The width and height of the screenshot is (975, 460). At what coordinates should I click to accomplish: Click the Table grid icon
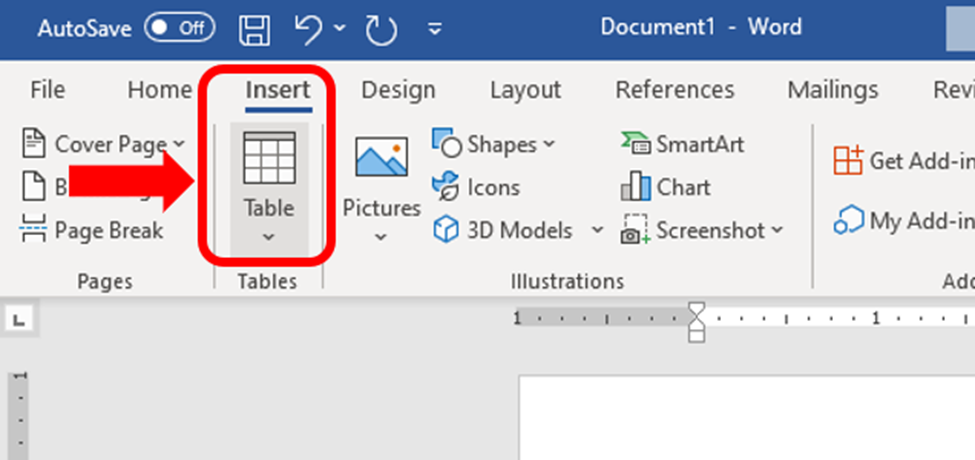[269, 158]
